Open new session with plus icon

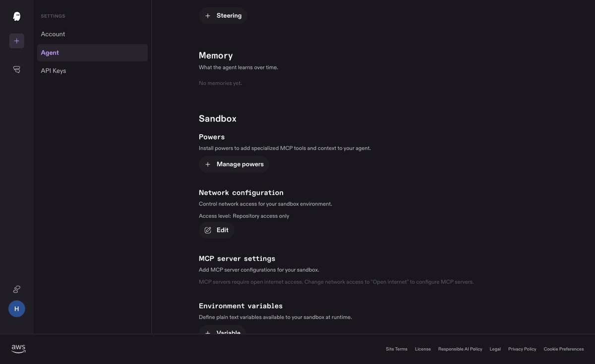tap(16, 41)
